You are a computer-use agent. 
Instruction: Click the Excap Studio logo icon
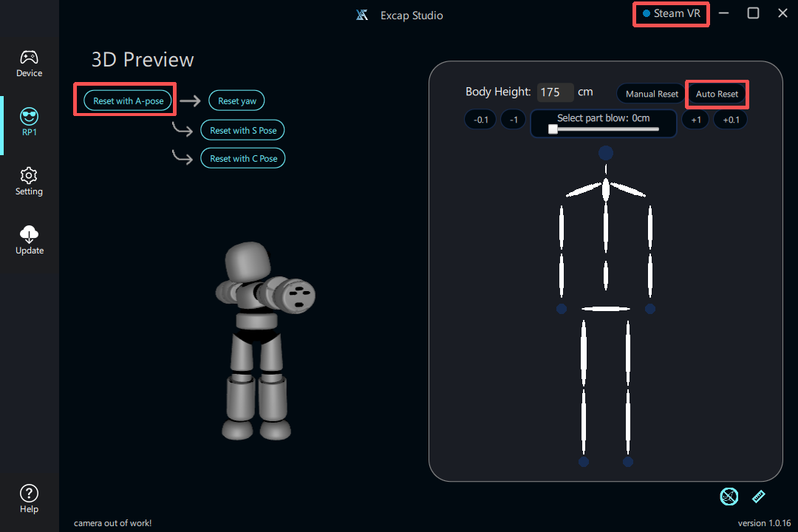point(362,15)
